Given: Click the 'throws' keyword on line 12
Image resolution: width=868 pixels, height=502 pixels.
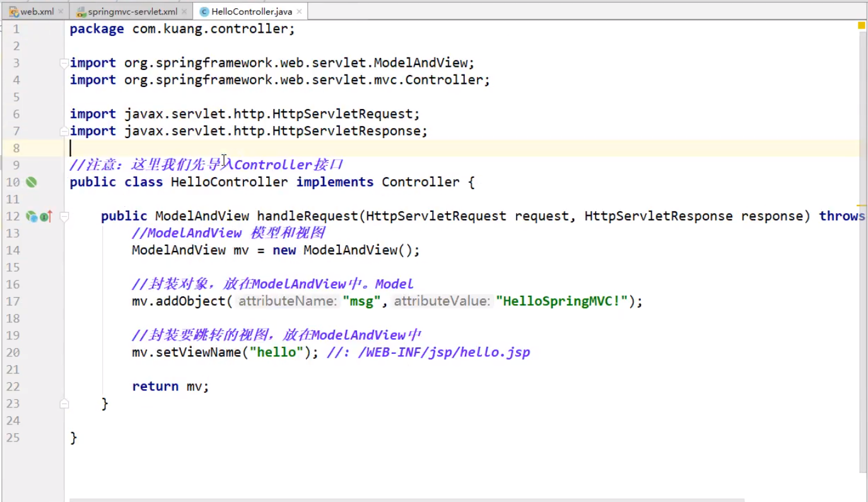Looking at the screenshot, I should click(843, 216).
